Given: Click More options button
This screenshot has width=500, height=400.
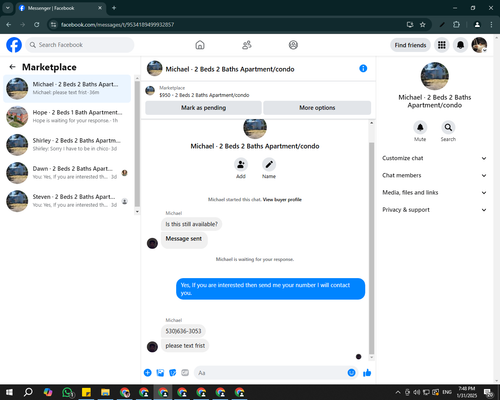Looking at the screenshot, I should 317,108.
